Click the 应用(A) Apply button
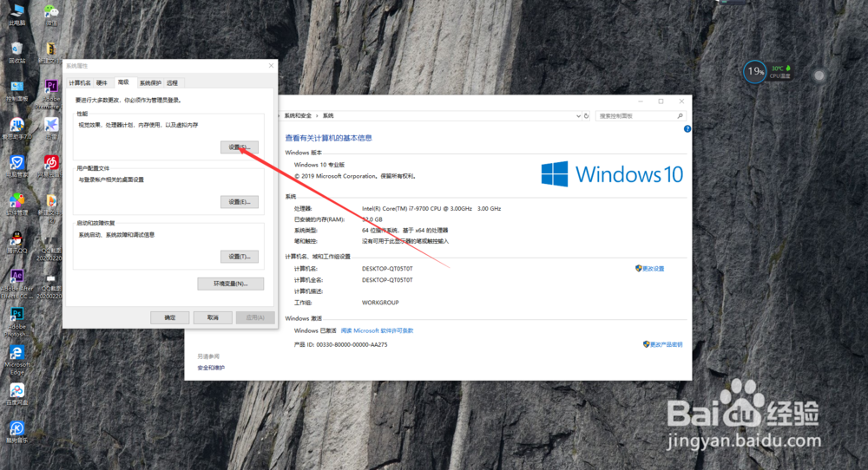868x470 pixels. (x=255, y=317)
